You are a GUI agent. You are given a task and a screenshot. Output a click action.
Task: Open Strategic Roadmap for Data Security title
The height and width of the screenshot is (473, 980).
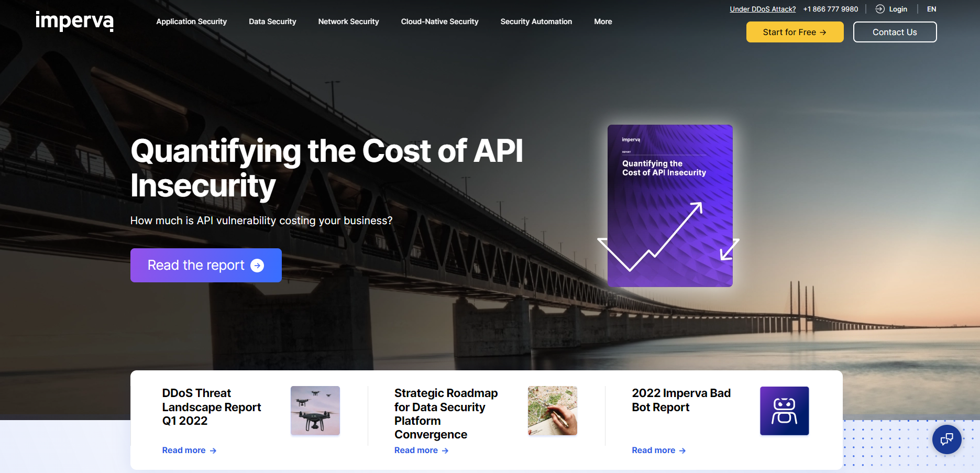point(446,414)
